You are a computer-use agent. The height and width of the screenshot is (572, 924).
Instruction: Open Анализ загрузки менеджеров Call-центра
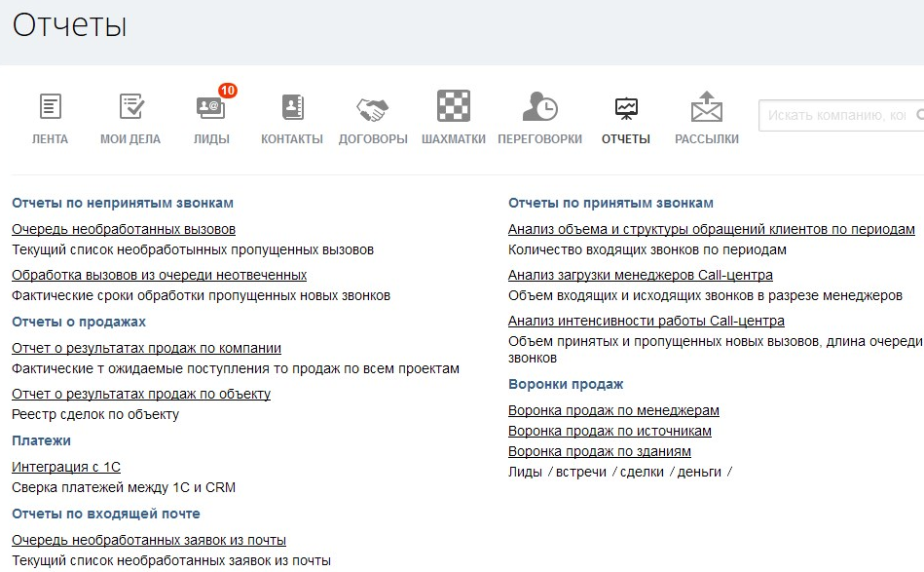tap(641, 276)
